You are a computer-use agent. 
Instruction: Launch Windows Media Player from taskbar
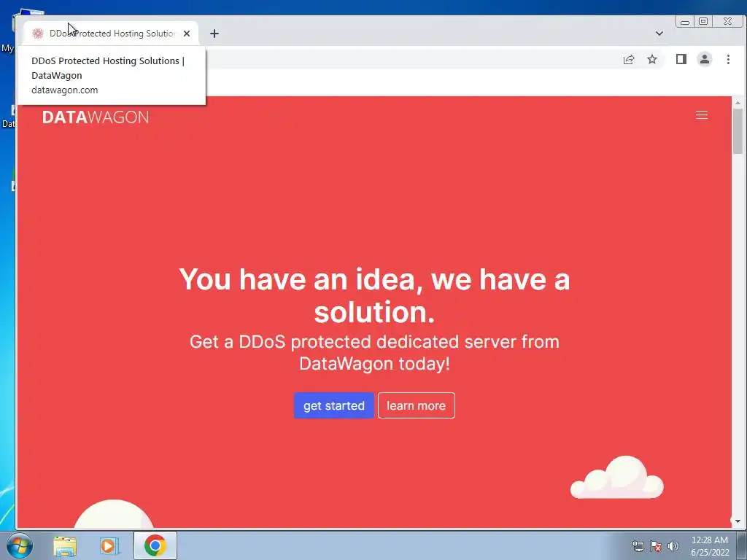(109, 545)
